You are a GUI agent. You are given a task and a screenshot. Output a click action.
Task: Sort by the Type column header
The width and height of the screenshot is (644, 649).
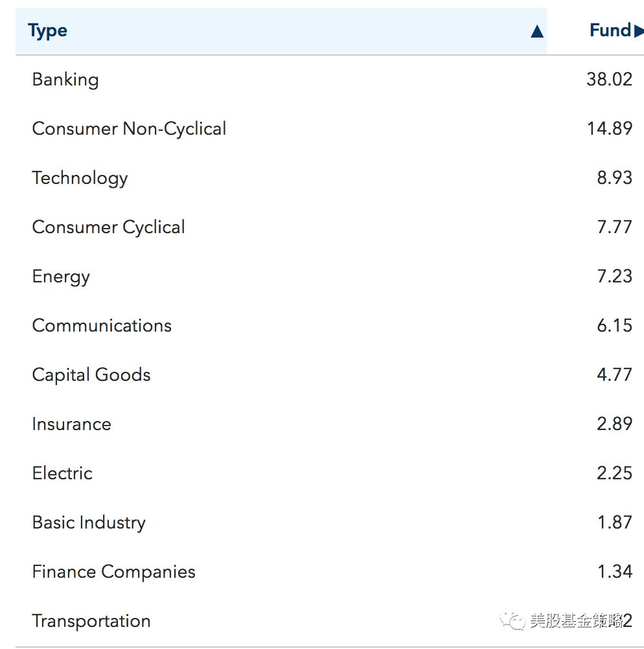point(48,31)
